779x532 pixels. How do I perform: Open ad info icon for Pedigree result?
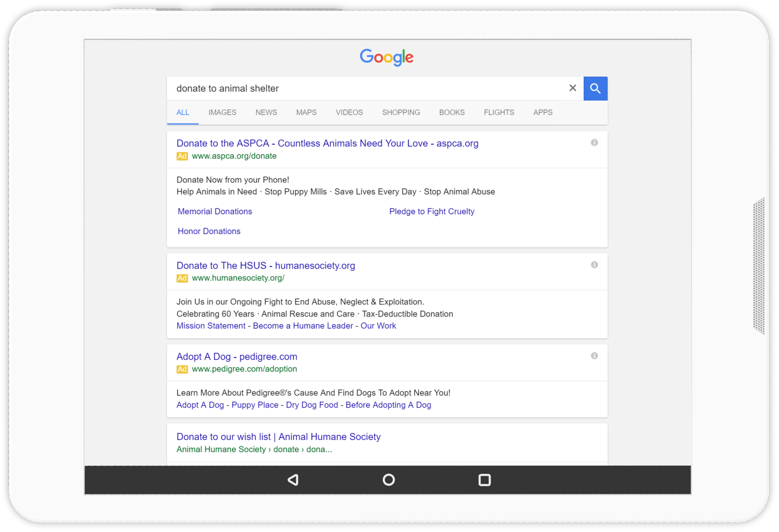[594, 356]
